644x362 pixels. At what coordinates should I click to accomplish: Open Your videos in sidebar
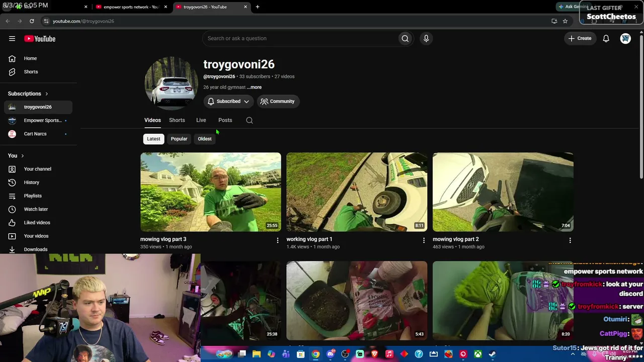click(x=38, y=236)
